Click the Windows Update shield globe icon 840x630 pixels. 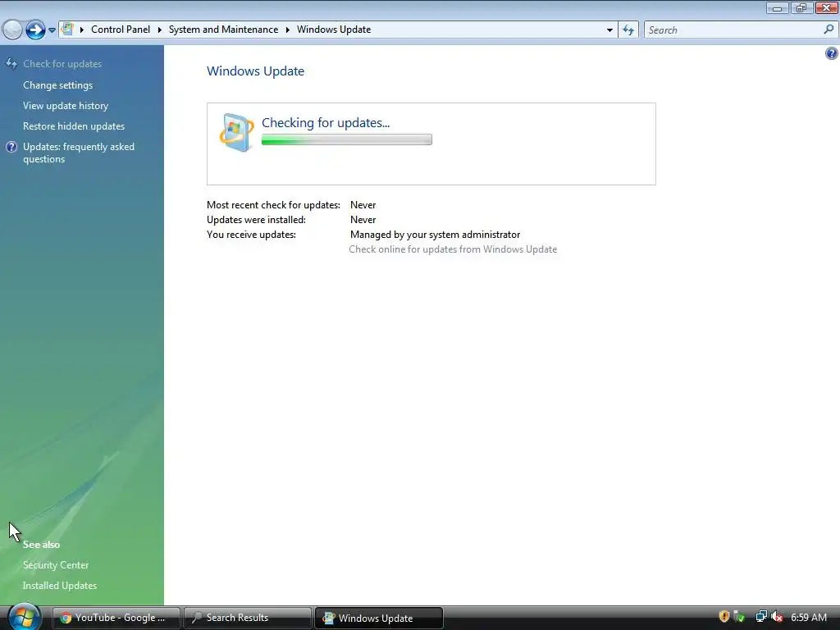pyautogui.click(x=237, y=132)
